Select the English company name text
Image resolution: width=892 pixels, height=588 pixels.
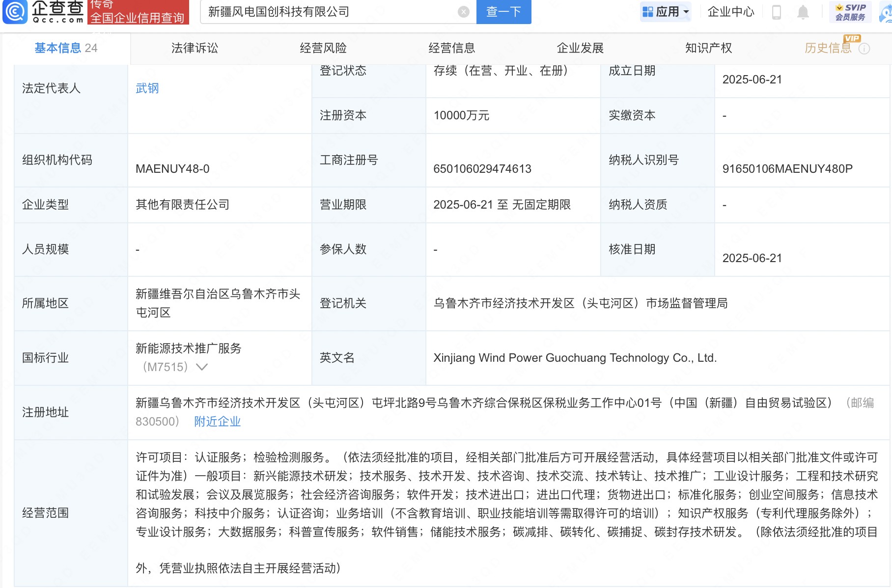coord(575,358)
